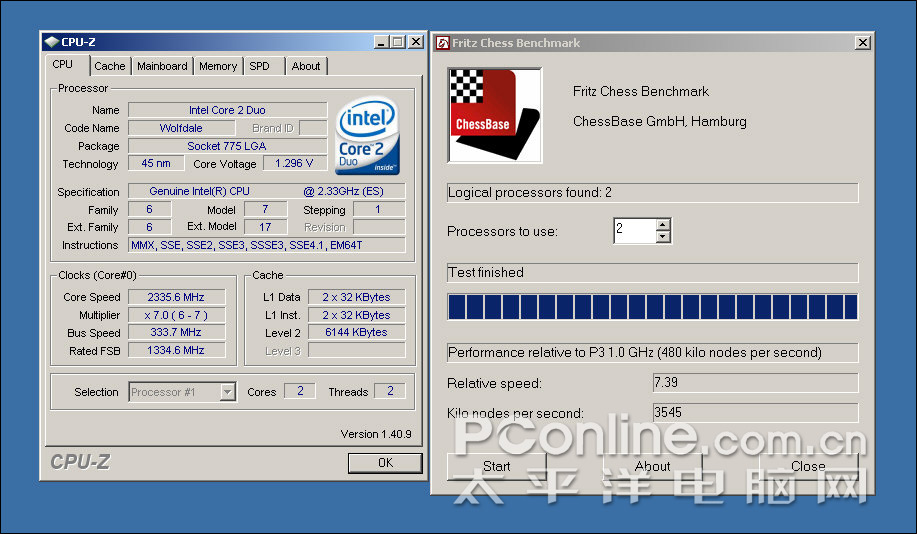Click the 'Performance relative to P3 1.0 GHz' field

[x=653, y=353]
